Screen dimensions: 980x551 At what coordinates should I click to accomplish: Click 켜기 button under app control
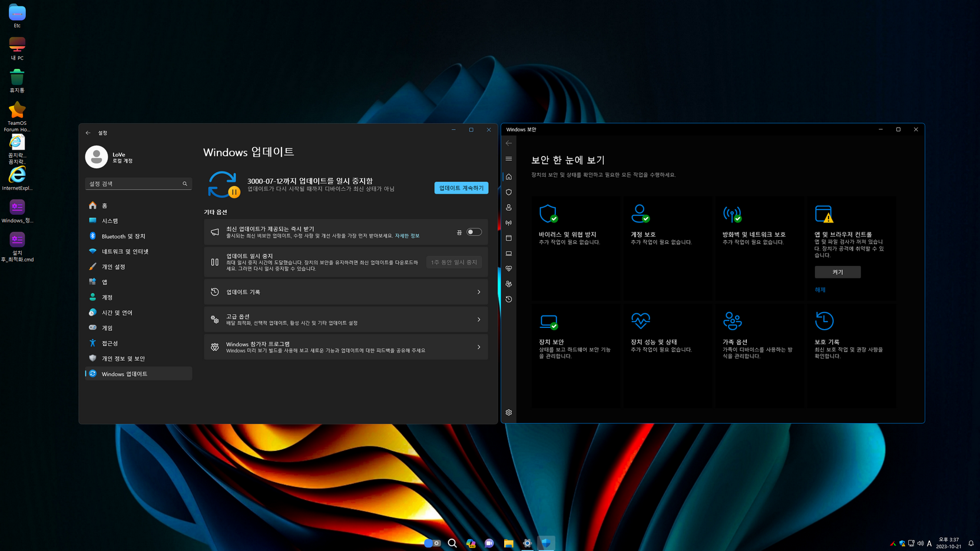click(837, 272)
